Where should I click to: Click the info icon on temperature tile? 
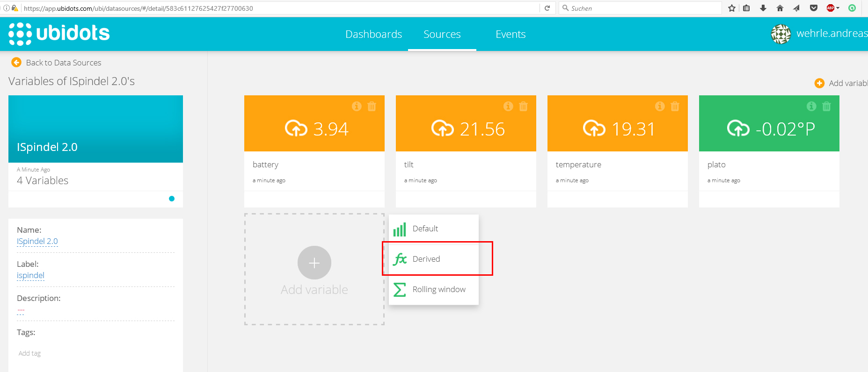[x=660, y=107]
